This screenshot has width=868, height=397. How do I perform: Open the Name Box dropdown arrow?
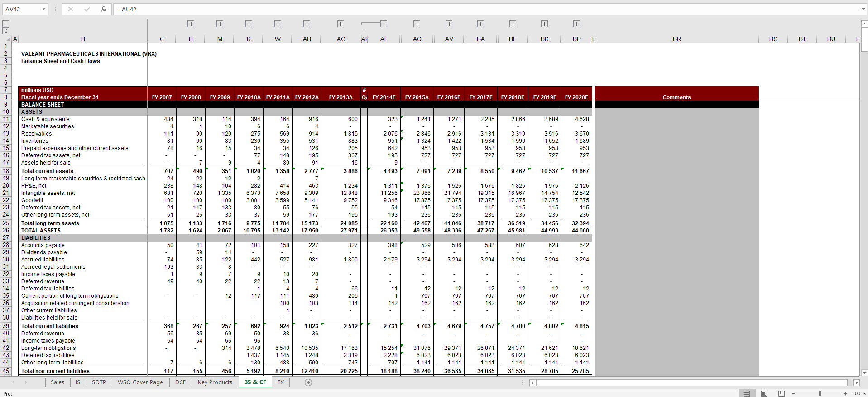pyautogui.click(x=43, y=9)
